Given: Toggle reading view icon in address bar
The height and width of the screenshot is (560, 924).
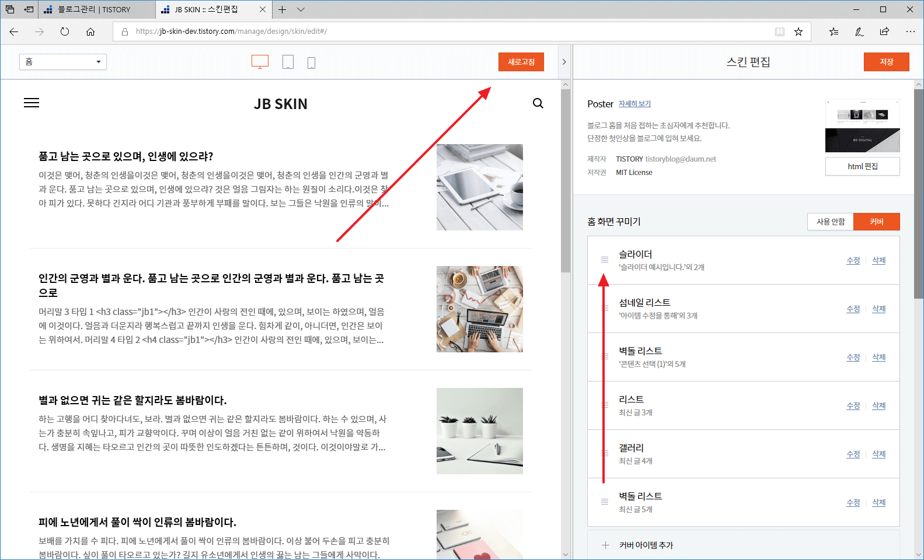Looking at the screenshot, I should (780, 32).
